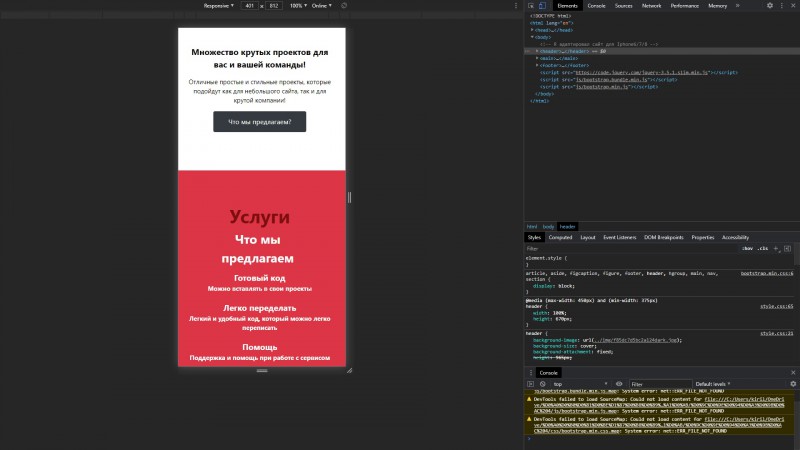The image size is (800, 450).
Task: Expand the footer element node
Action: (537, 65)
